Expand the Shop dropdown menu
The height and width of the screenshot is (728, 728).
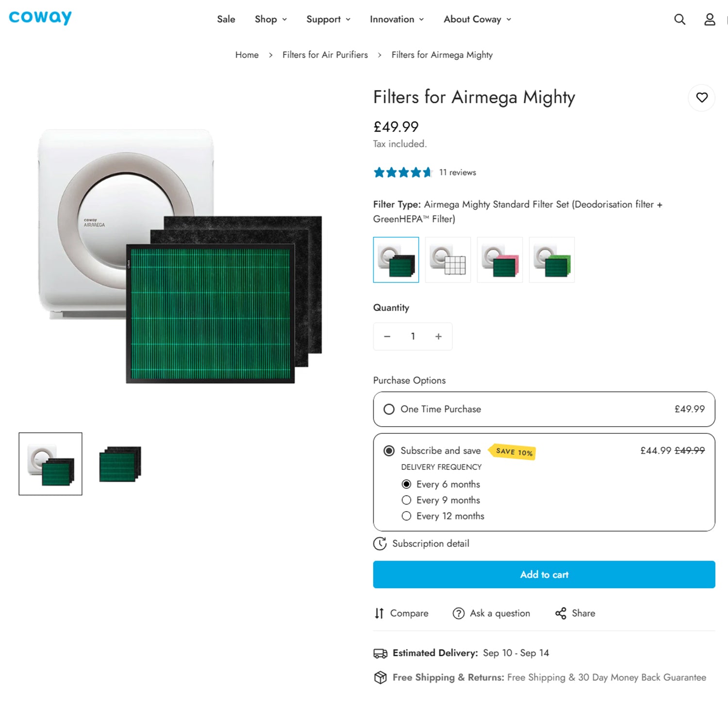coord(270,19)
